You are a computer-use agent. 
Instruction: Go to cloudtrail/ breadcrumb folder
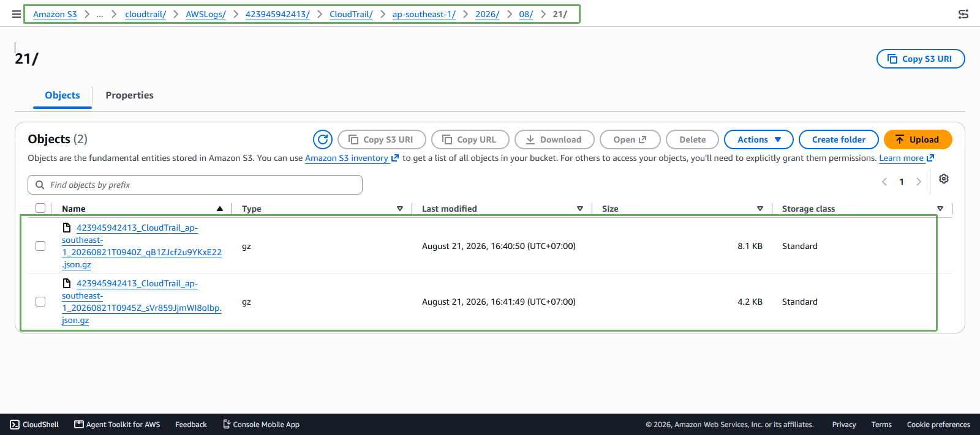[x=146, y=14]
